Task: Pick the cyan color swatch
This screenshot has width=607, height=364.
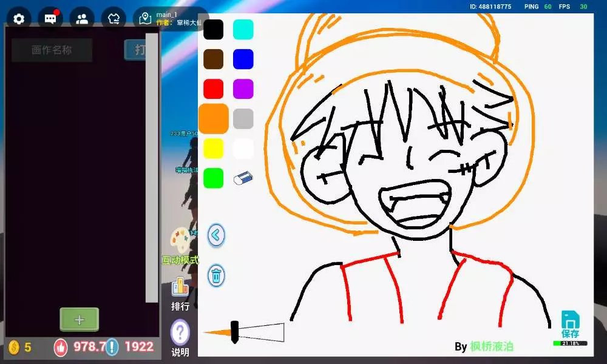Action: (x=243, y=29)
